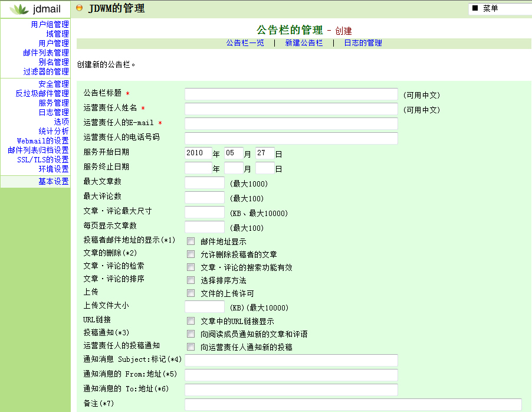Enable 邮件地址显示 checkbox

[x=191, y=241]
